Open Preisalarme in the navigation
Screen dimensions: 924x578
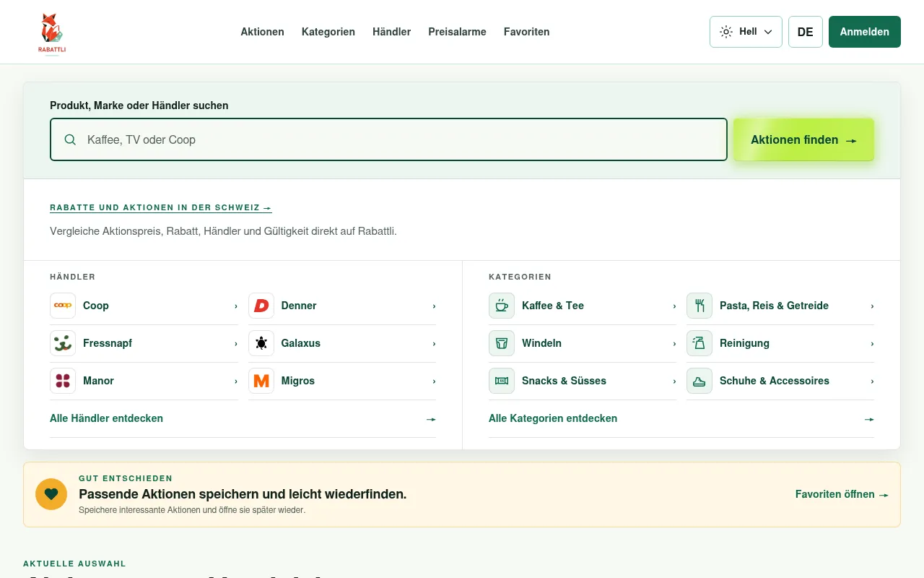click(x=457, y=32)
